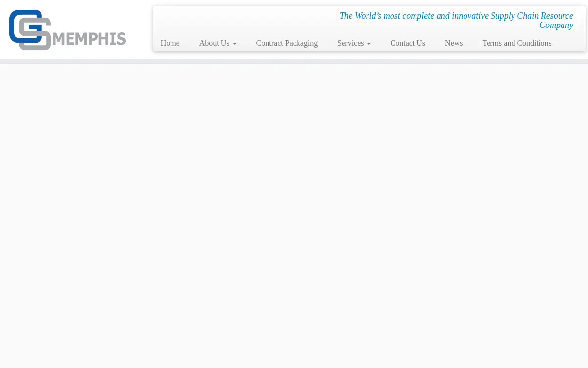Expand the Services dropdown menu
This screenshot has height=368, width=588.
(354, 43)
